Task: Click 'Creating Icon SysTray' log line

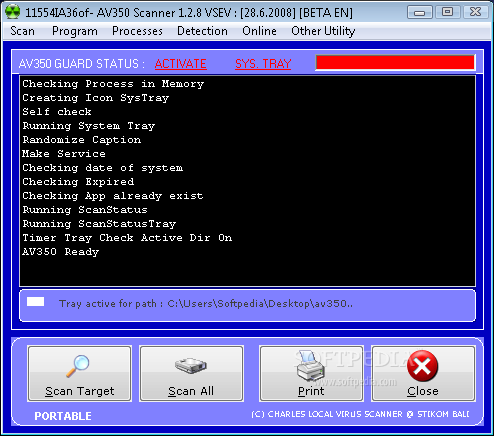Action: tap(96, 98)
